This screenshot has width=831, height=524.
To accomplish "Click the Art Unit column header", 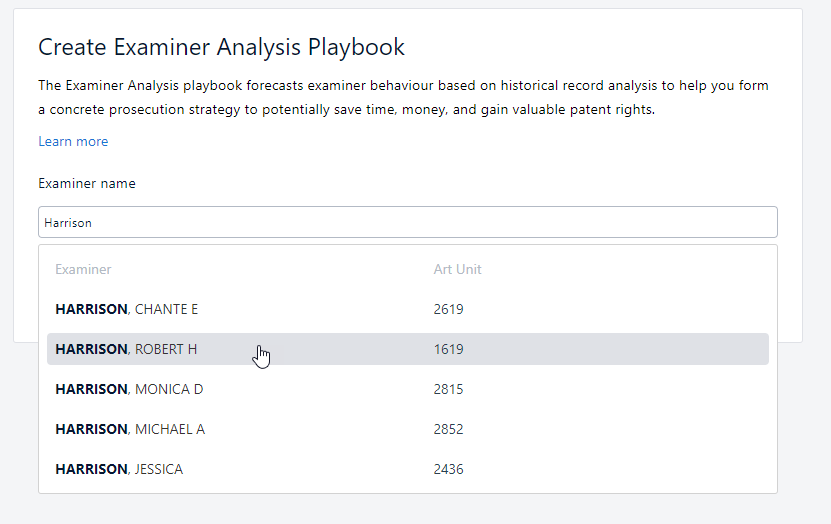I will [x=457, y=269].
